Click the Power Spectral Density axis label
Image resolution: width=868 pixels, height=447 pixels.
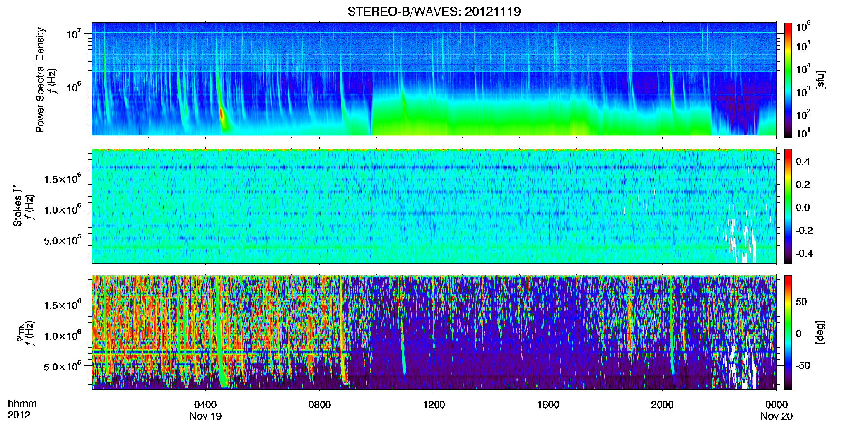coord(40,80)
